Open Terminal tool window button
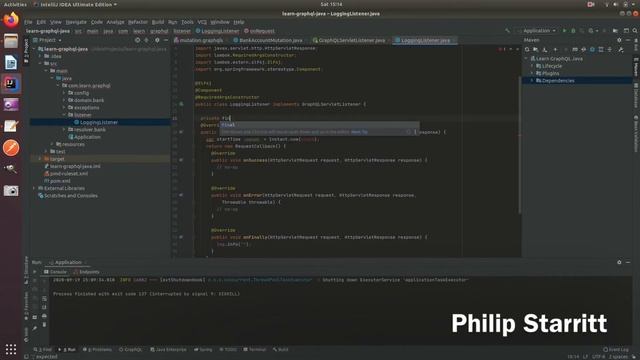 pos(254,349)
